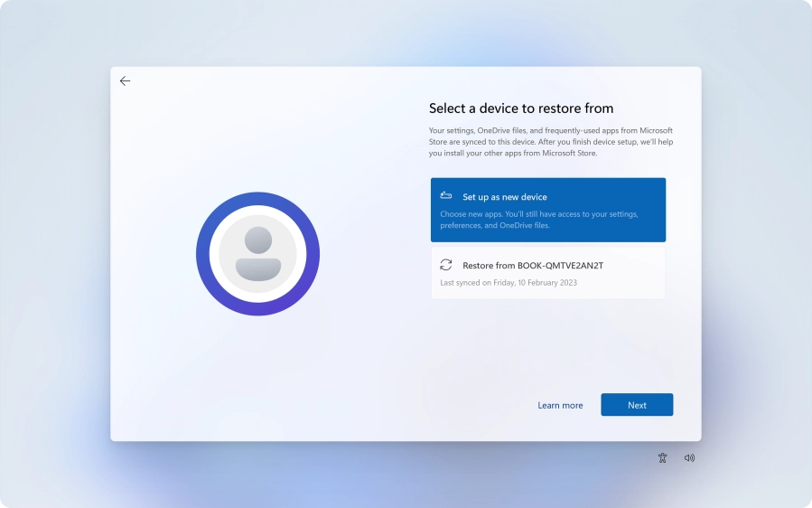Click the 'Select a device to restore from' heading
Image resolution: width=812 pixels, height=508 pixels.
(521, 108)
